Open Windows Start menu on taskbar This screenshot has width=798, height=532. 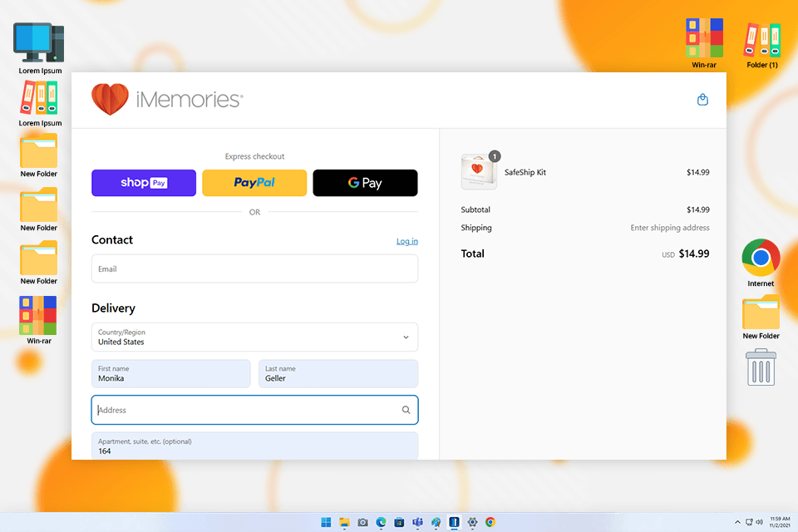click(326, 522)
